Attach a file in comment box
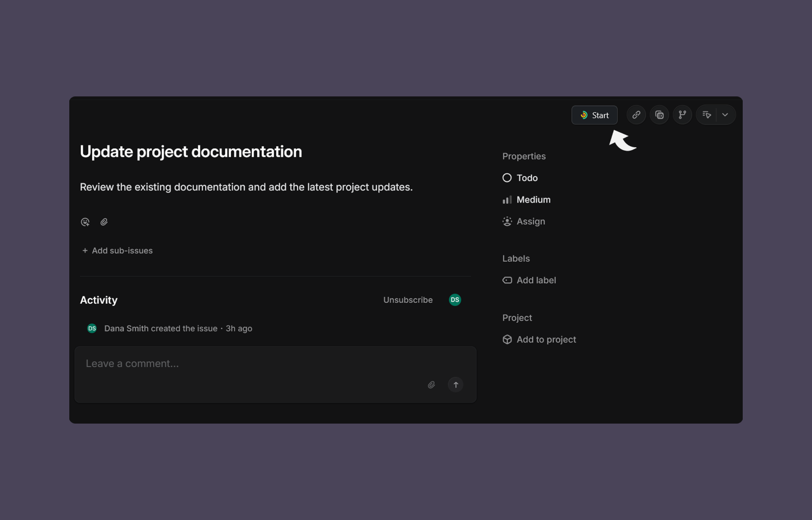 [431, 385]
